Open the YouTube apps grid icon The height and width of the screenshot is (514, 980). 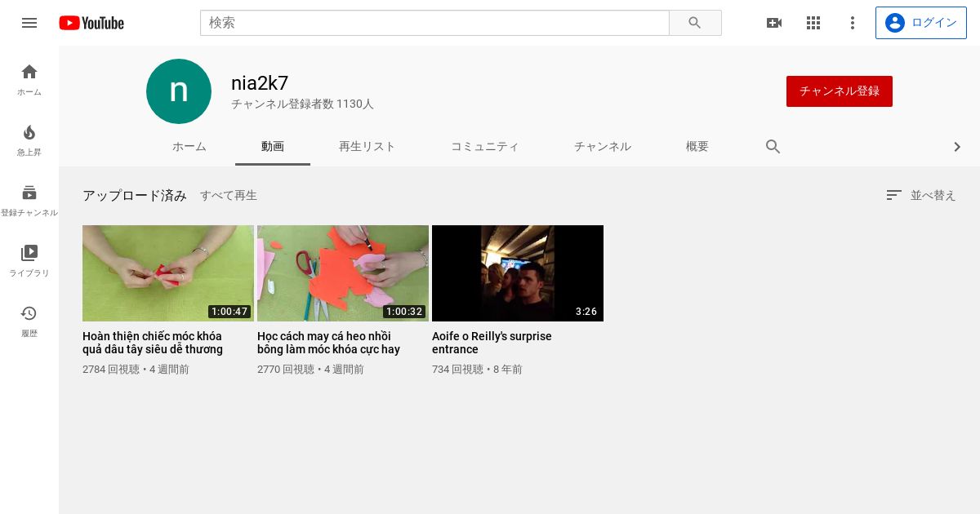click(813, 23)
